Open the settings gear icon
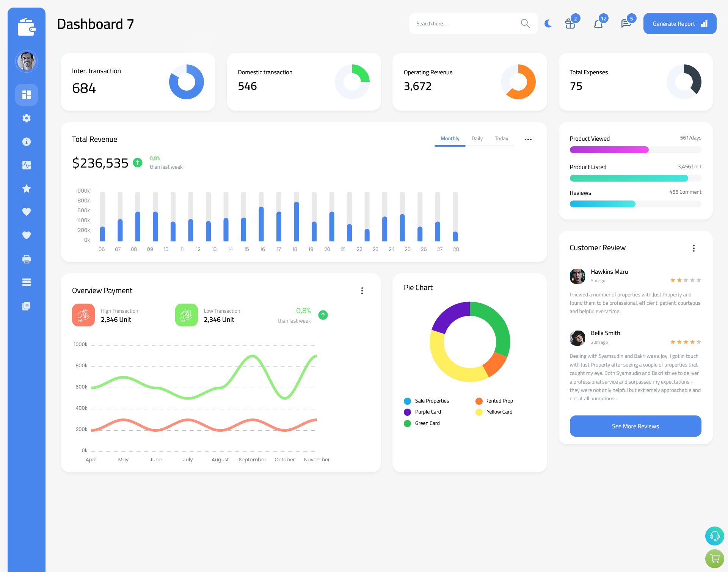 click(x=26, y=118)
